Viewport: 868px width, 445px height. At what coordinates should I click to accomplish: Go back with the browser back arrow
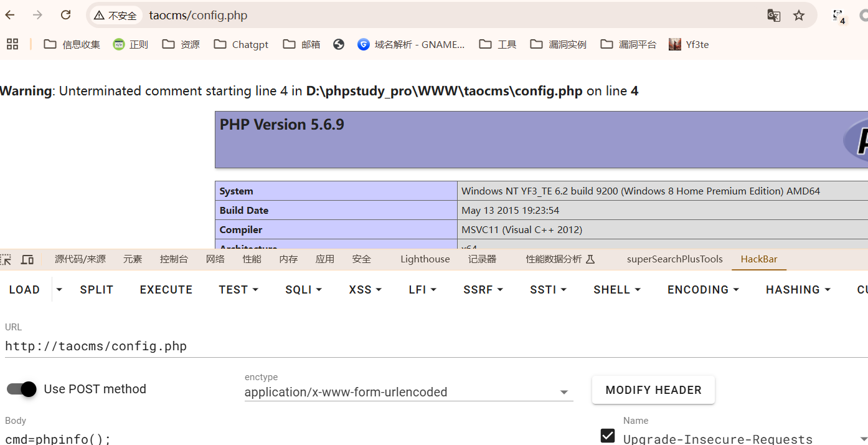point(10,15)
